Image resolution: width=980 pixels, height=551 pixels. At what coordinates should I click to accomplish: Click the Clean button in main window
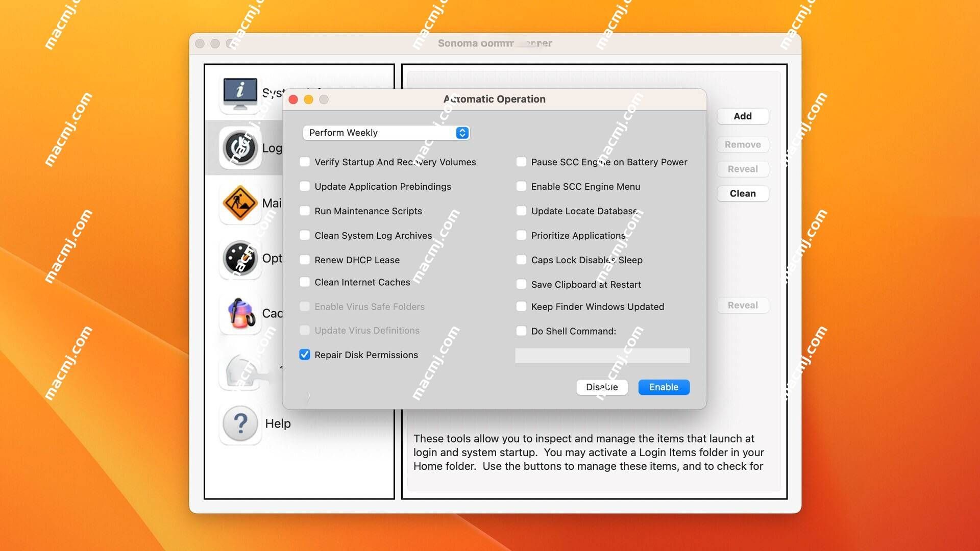(x=743, y=193)
